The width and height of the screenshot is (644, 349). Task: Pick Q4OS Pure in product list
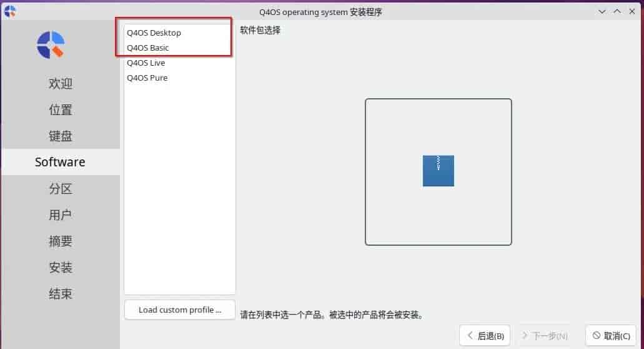click(x=179, y=78)
